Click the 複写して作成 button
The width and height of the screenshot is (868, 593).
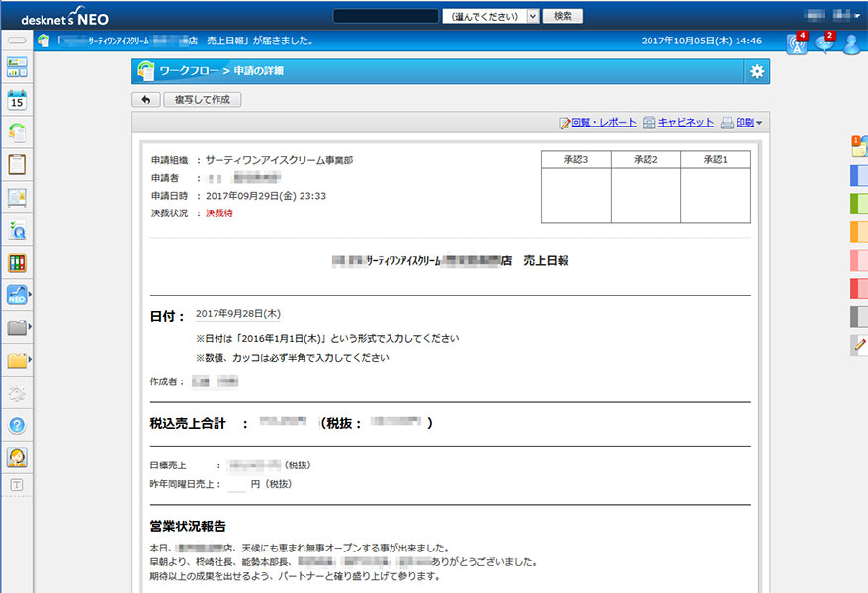[202, 100]
